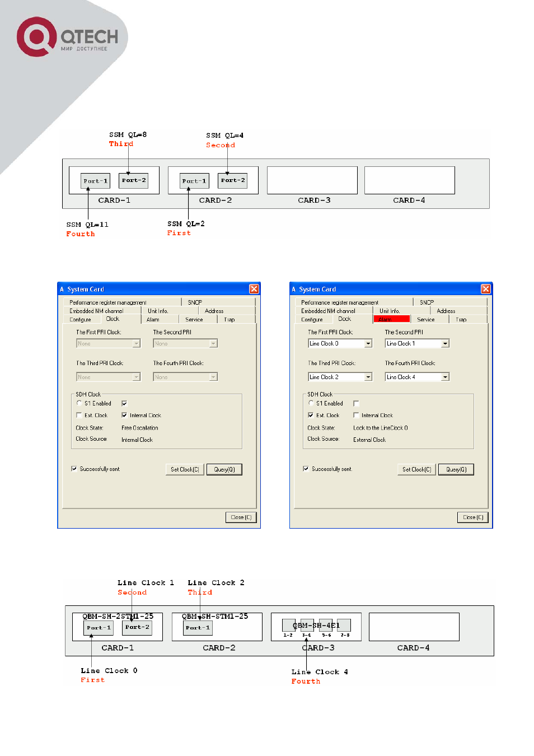This screenshot has width=534, height=756.
Task: Click Close (C) button in the right dialog
Action: coord(473,517)
